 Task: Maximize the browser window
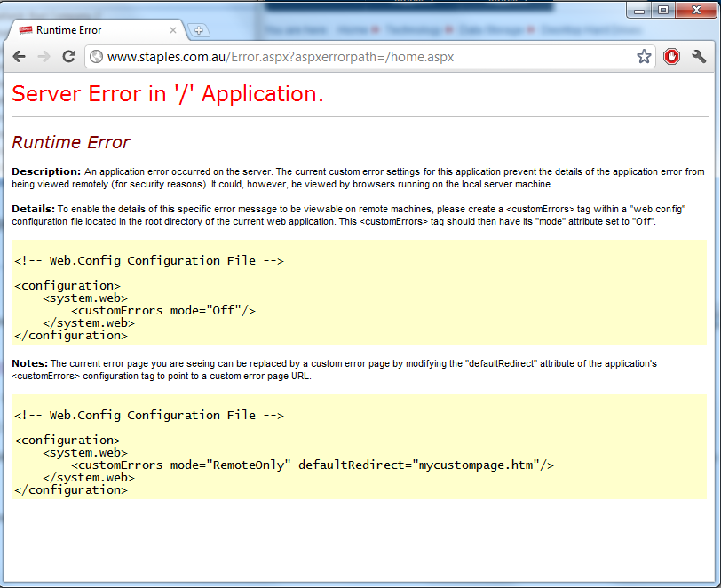tap(663, 10)
